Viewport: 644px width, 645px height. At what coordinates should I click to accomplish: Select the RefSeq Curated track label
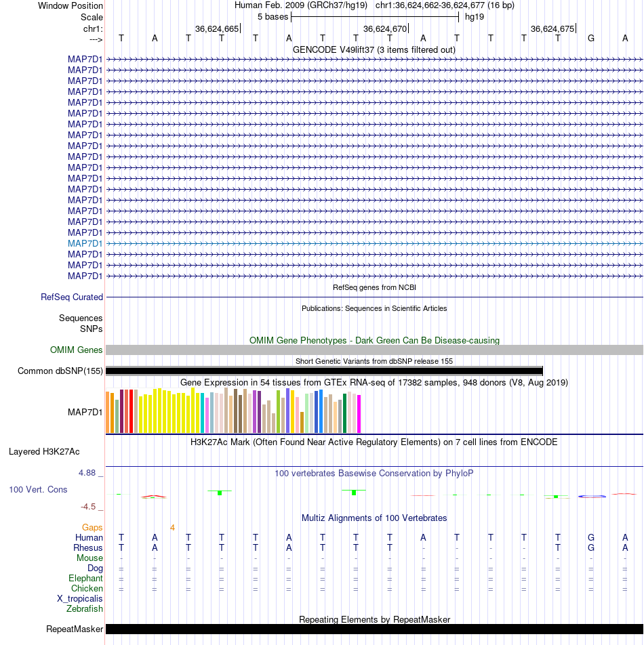[72, 297]
